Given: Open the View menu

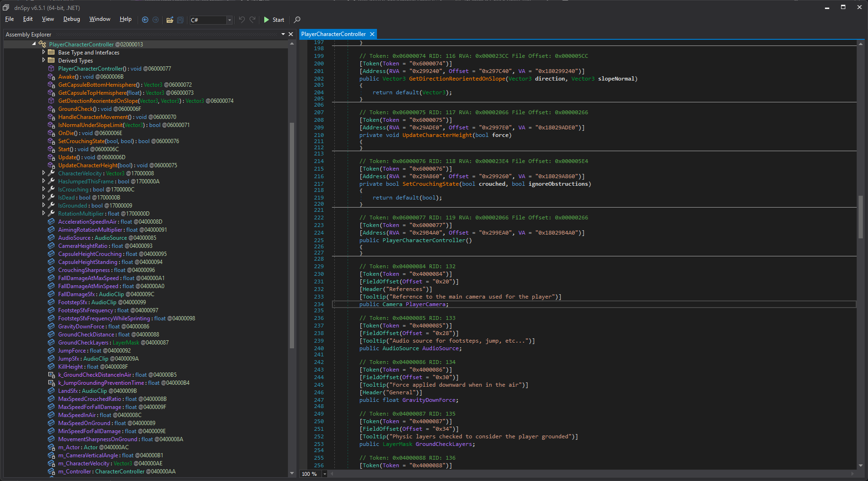Looking at the screenshot, I should tap(48, 19).
